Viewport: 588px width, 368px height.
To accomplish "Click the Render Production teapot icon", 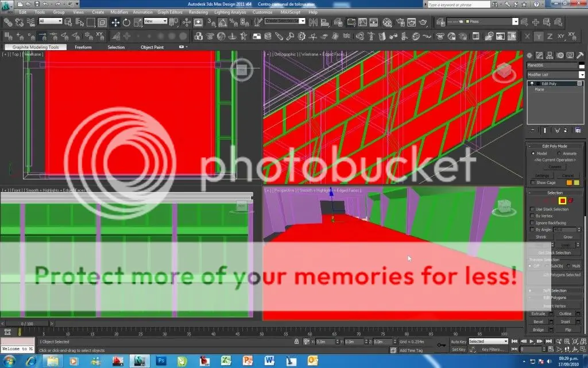I will pyautogui.click(x=423, y=22).
